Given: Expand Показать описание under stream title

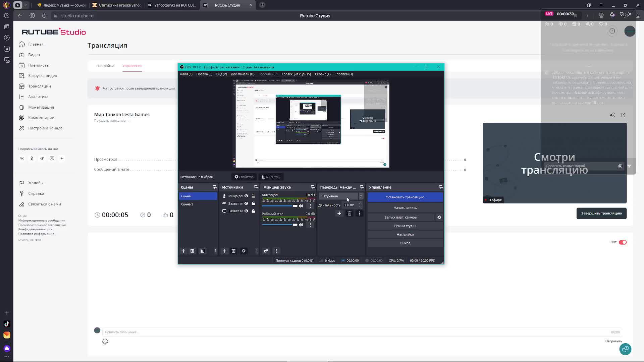Looking at the screenshot, I should point(112,121).
